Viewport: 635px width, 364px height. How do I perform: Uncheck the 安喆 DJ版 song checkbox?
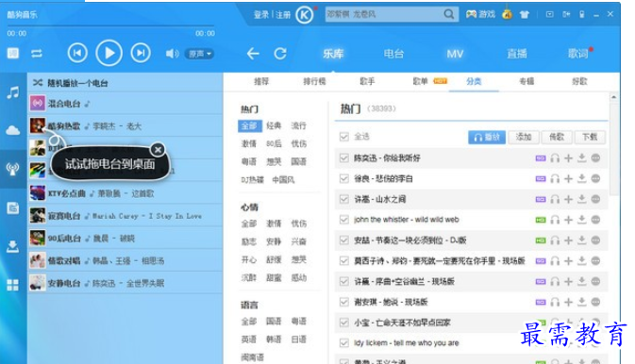tap(344, 240)
